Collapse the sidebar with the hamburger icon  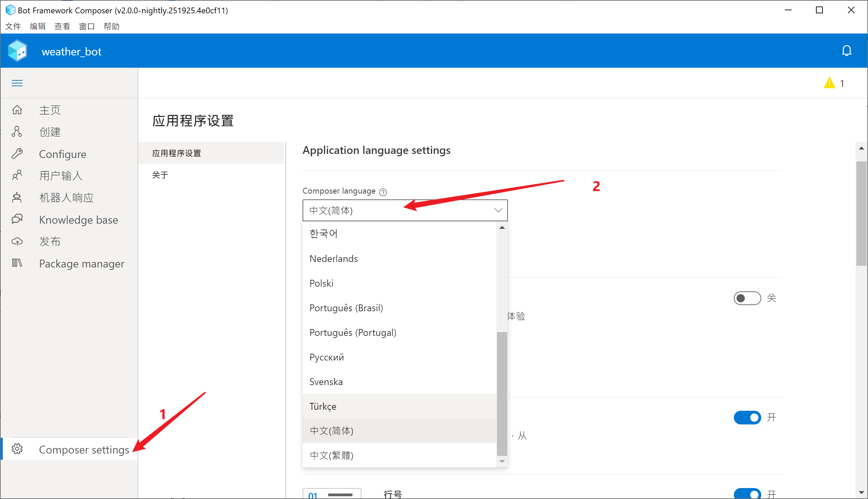click(x=17, y=82)
